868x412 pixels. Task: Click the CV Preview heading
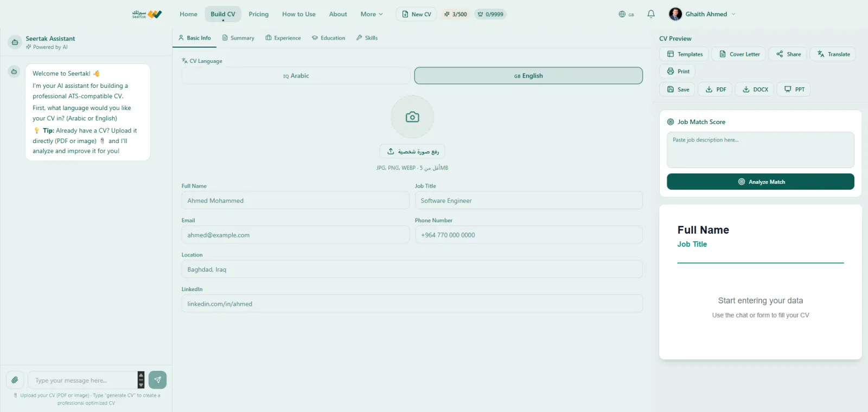[675, 38]
